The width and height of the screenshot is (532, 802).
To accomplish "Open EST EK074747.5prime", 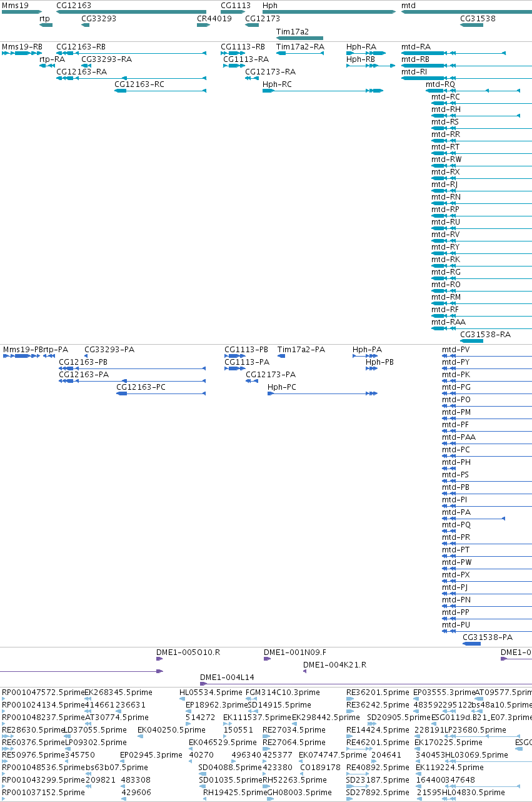I will click(301, 761).
